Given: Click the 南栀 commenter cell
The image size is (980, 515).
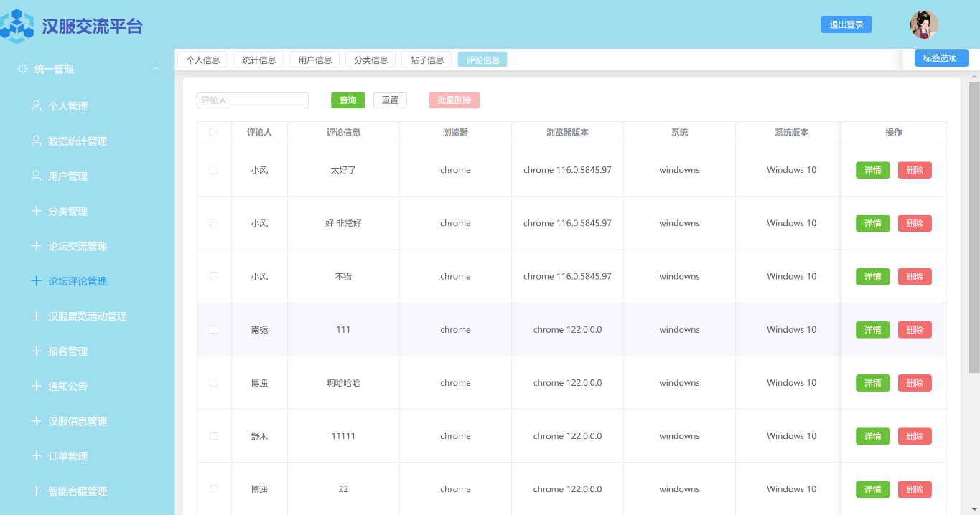Looking at the screenshot, I should 259,329.
